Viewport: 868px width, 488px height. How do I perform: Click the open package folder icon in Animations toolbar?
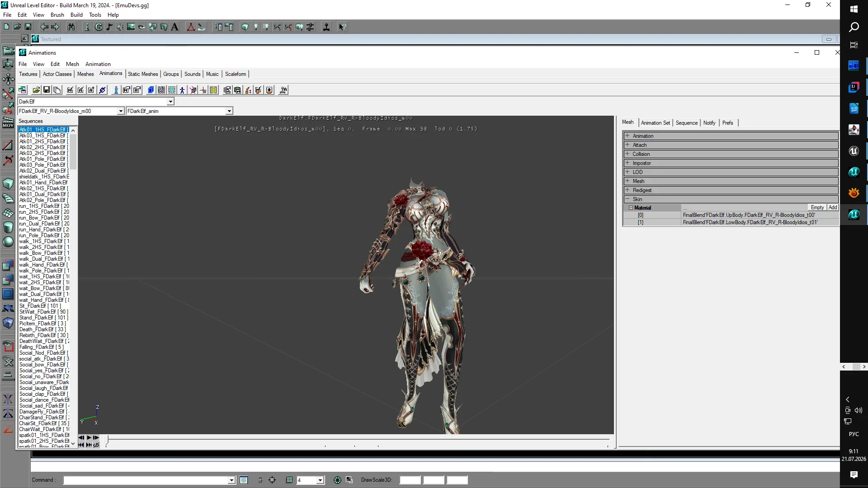pyautogui.click(x=36, y=90)
